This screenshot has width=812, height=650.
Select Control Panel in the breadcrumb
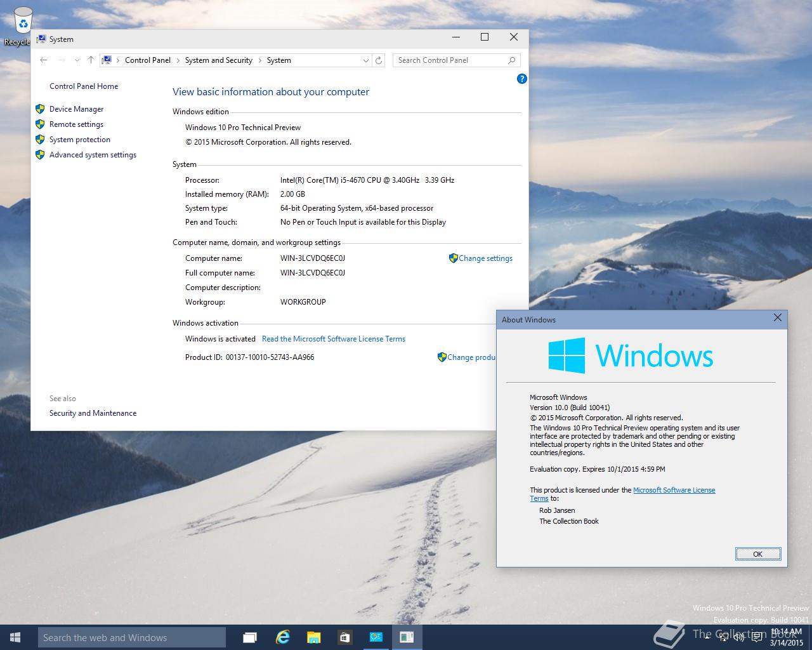coord(148,60)
